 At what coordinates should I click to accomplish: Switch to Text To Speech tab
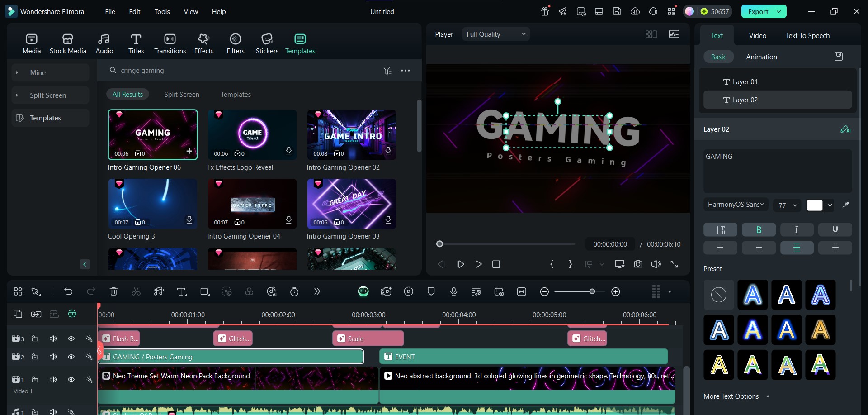(807, 36)
